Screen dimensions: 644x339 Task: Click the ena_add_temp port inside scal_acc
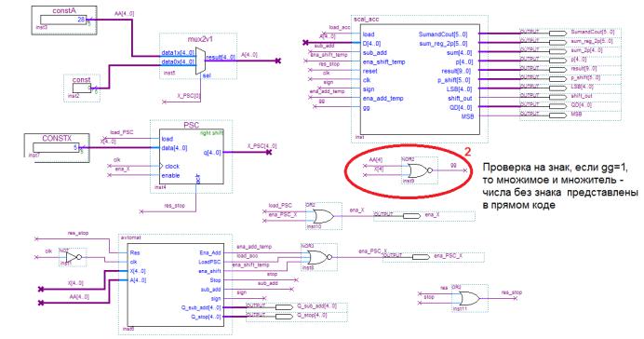(383, 99)
